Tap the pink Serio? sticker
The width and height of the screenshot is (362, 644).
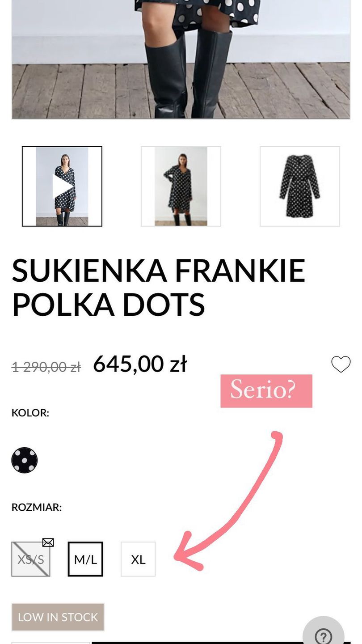click(266, 391)
